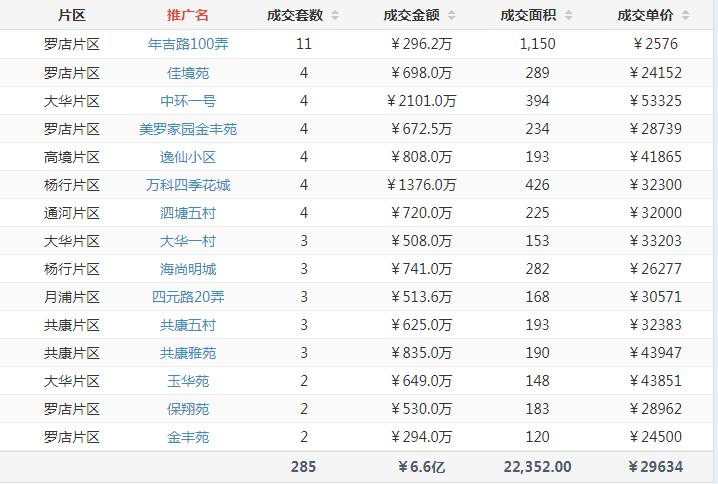The image size is (718, 484).
Task: Select the total amount ￥6.6亿
Action: click(421, 467)
